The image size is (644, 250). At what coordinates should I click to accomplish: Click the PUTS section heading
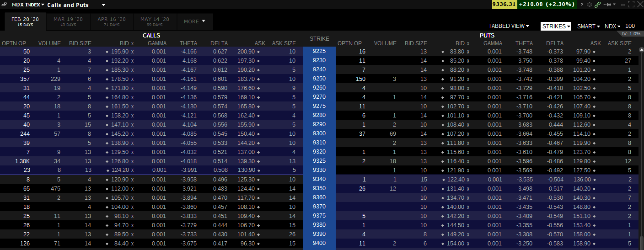click(487, 35)
